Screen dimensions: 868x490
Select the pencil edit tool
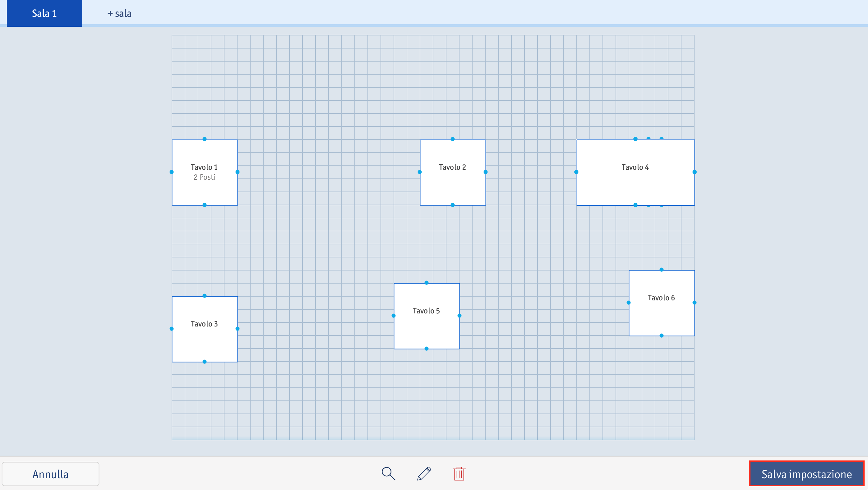pos(424,474)
